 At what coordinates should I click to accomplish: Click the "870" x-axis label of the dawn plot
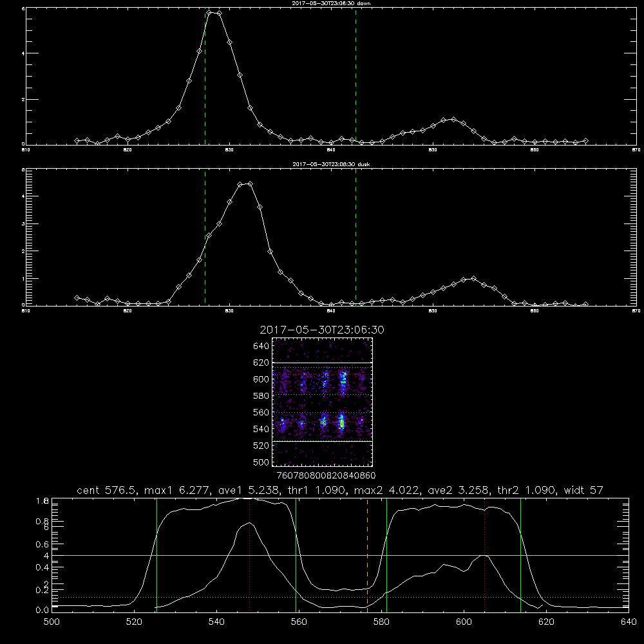[636, 150]
